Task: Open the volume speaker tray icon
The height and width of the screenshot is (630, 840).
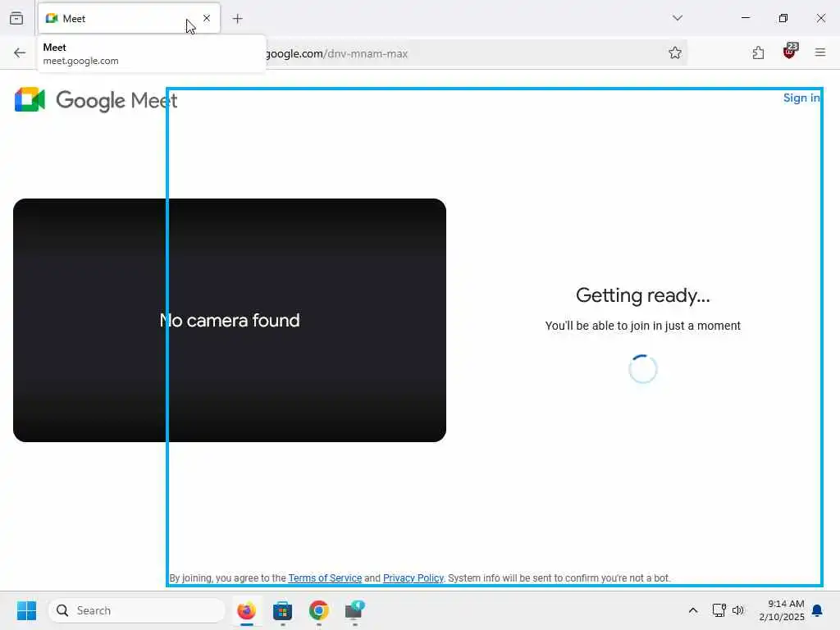Action: coord(738,610)
